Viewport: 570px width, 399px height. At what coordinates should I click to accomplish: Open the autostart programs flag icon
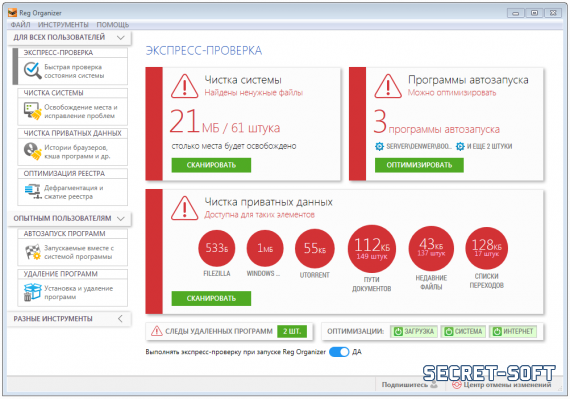coord(33,252)
